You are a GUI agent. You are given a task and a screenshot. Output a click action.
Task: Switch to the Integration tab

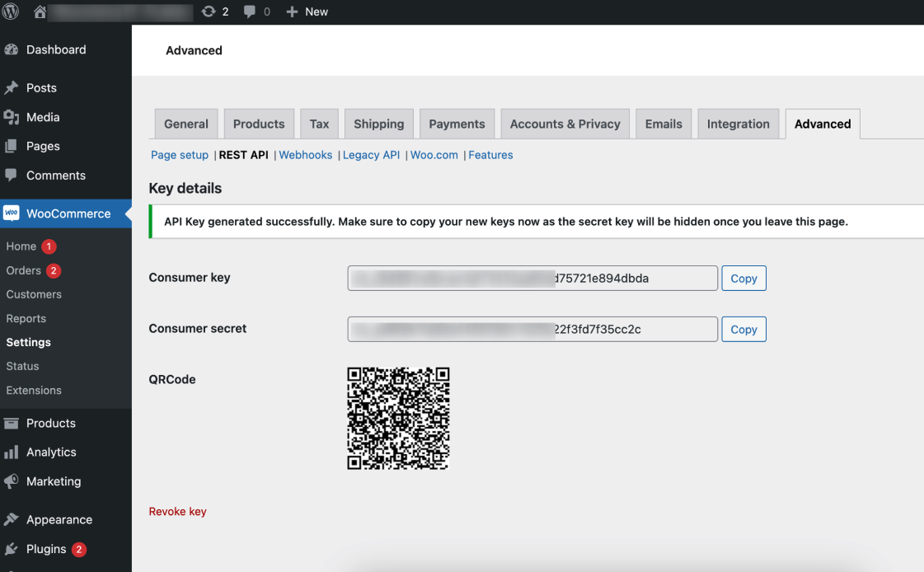[x=739, y=124]
